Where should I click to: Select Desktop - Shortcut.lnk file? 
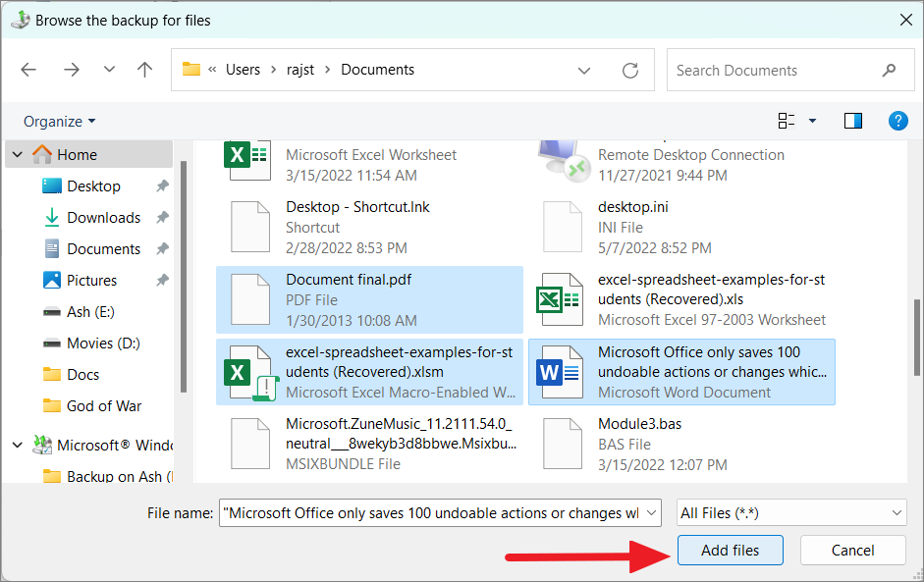click(369, 228)
